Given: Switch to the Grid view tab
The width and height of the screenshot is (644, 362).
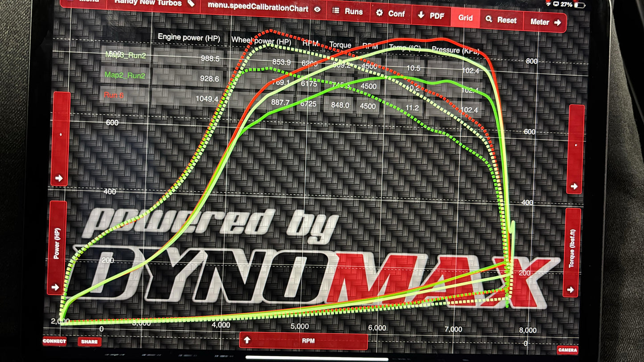Looking at the screenshot, I should pyautogui.click(x=465, y=18).
